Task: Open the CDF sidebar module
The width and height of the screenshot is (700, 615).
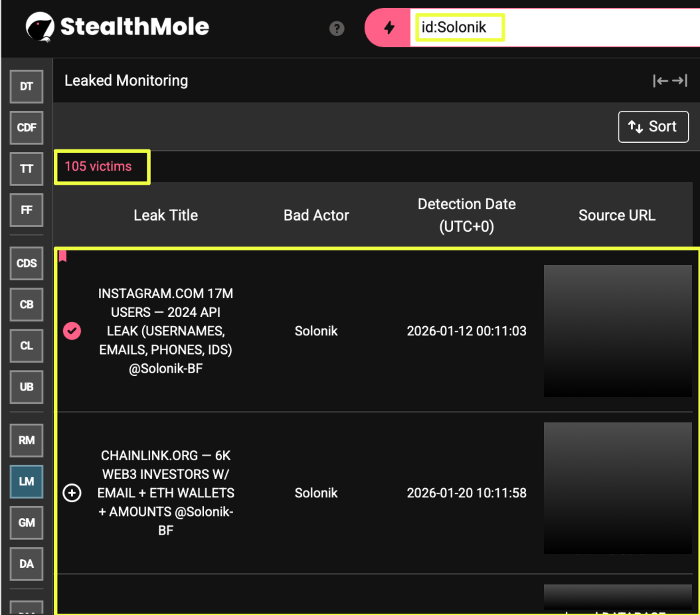Action: point(27,128)
